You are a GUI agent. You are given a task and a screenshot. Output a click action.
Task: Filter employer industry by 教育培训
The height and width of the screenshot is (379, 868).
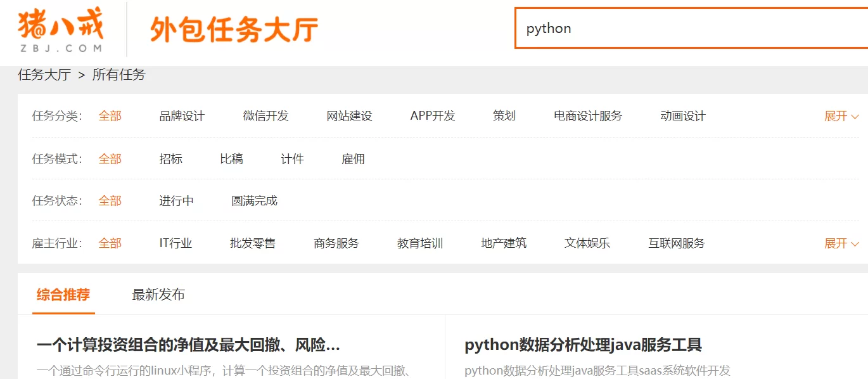pyautogui.click(x=420, y=243)
